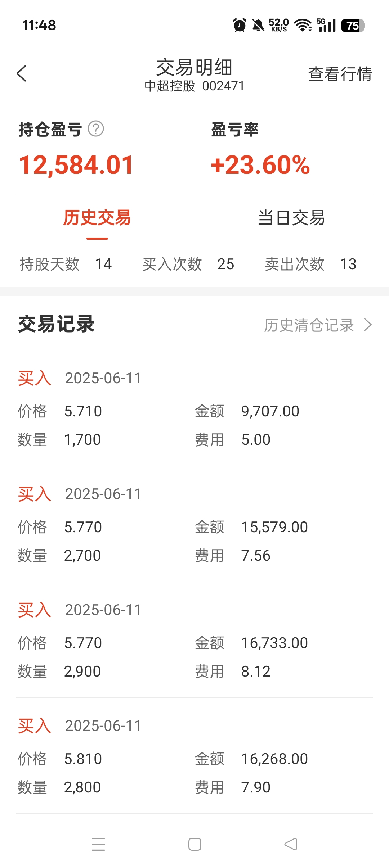Tap Android home square button
Image resolution: width=389 pixels, height=868 pixels.
(x=195, y=844)
